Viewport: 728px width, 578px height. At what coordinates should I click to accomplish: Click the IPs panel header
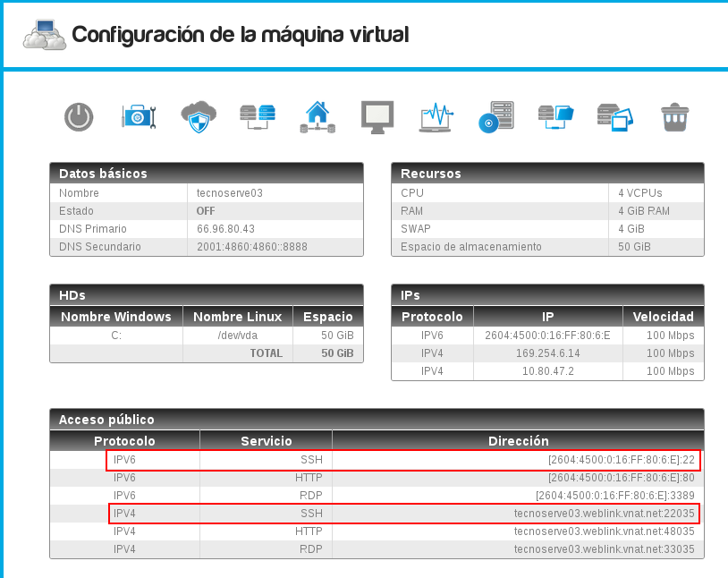pos(547,295)
